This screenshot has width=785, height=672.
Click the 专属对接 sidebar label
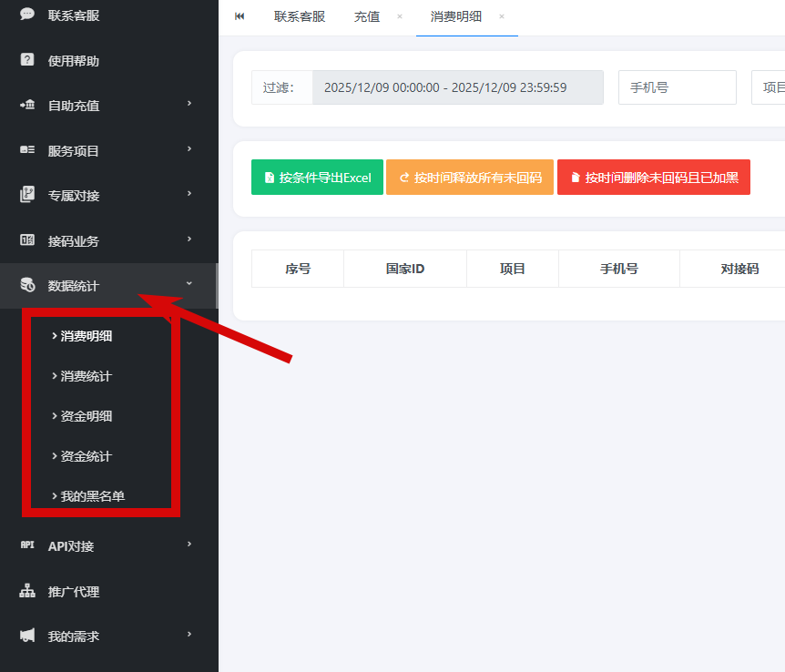click(73, 196)
